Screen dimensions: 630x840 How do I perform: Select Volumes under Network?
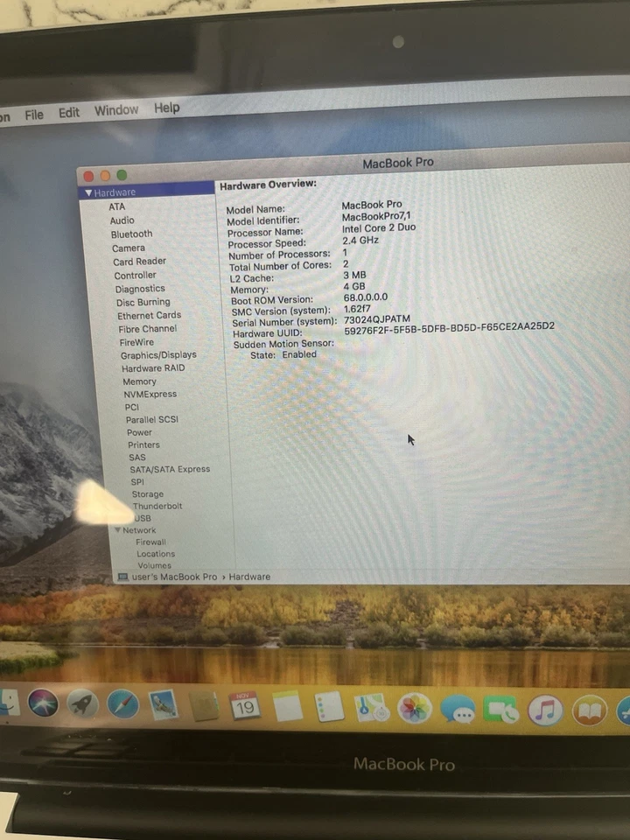154,566
